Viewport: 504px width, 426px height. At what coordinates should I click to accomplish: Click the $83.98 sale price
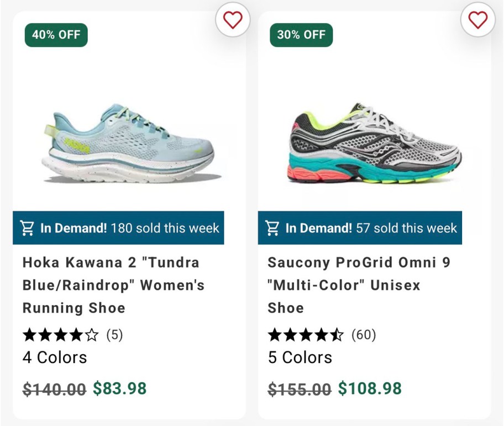click(120, 388)
